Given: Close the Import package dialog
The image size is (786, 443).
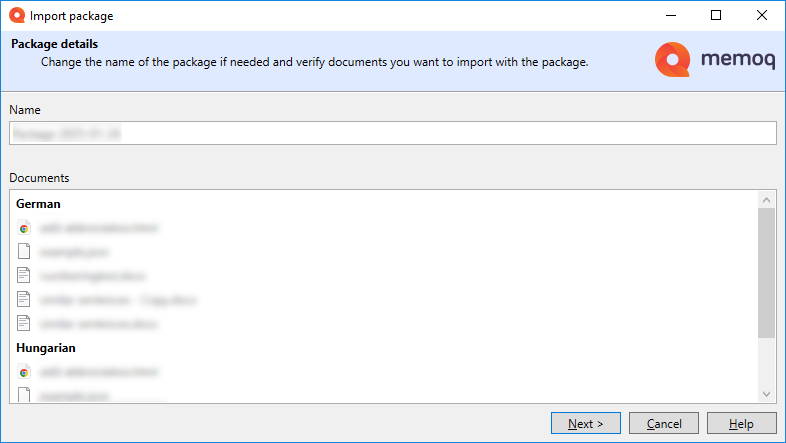Looking at the screenshot, I should pyautogui.click(x=762, y=15).
